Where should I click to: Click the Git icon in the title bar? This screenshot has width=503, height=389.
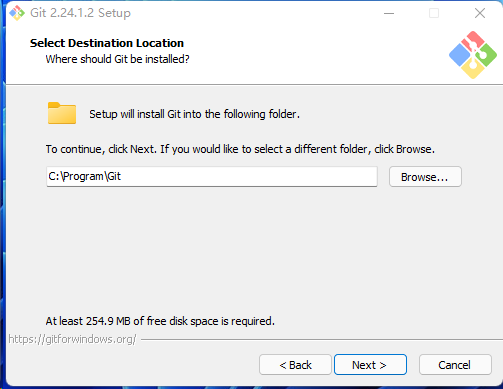[17, 13]
